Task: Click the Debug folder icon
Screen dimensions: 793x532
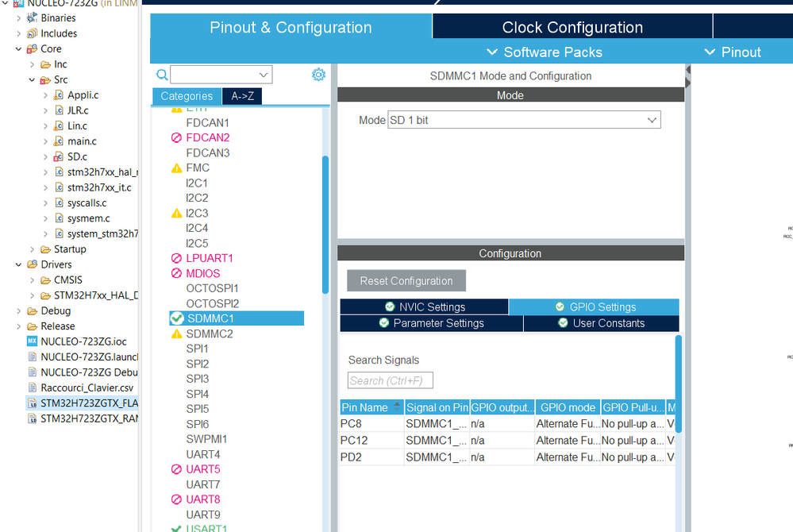Action: (33, 311)
